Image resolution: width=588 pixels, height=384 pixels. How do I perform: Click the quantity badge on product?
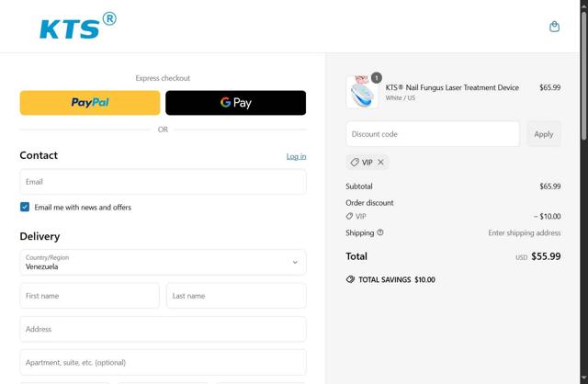377,78
